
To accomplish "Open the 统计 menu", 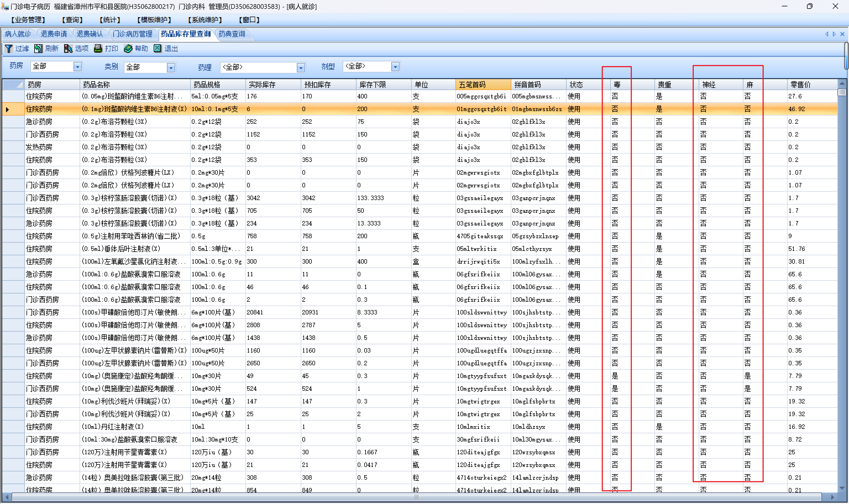I will pyautogui.click(x=110, y=20).
